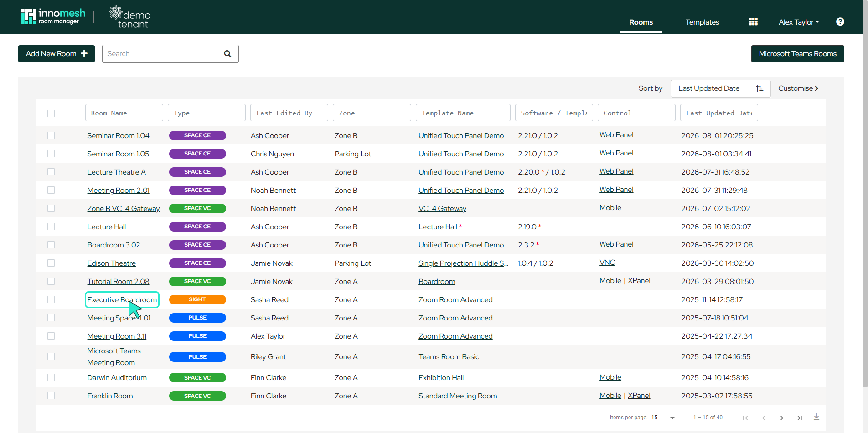
Task: Open Edison Theatre room link
Action: (x=112, y=263)
